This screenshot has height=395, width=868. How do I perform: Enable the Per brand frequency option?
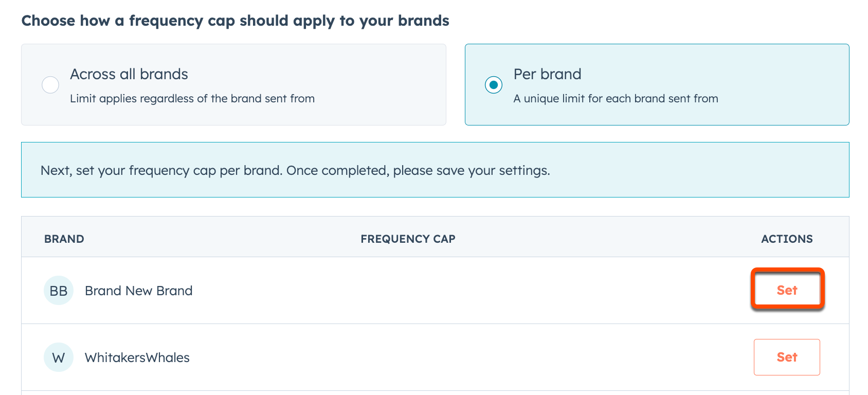(493, 84)
